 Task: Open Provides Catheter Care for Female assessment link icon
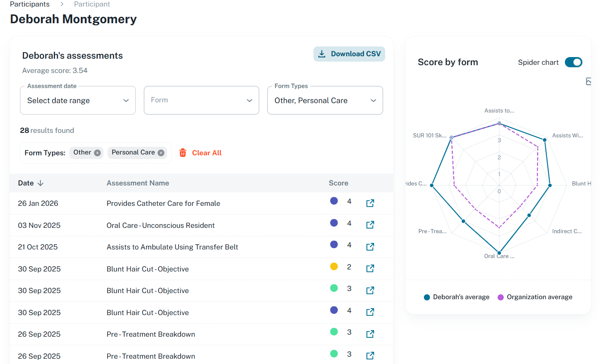370,203
